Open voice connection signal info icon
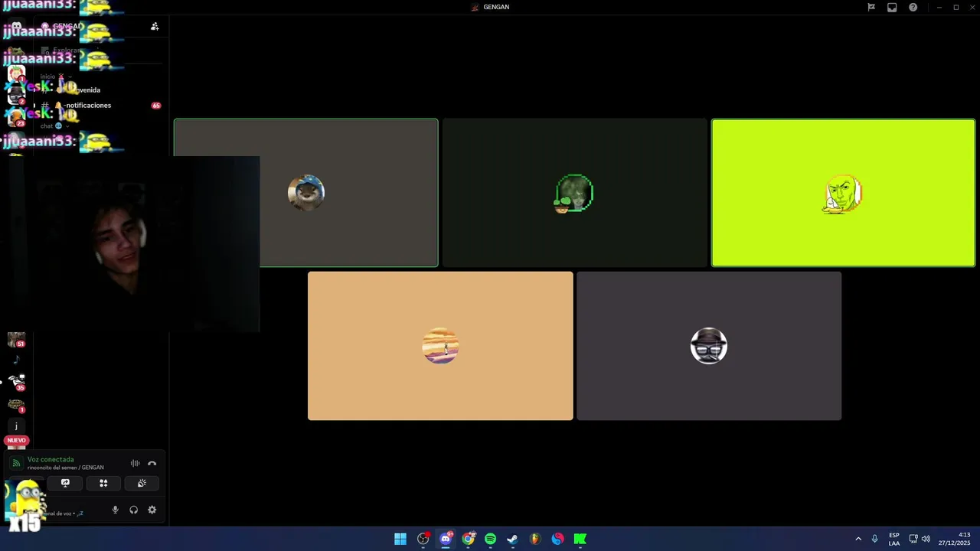The width and height of the screenshot is (980, 551). pyautogui.click(x=16, y=463)
